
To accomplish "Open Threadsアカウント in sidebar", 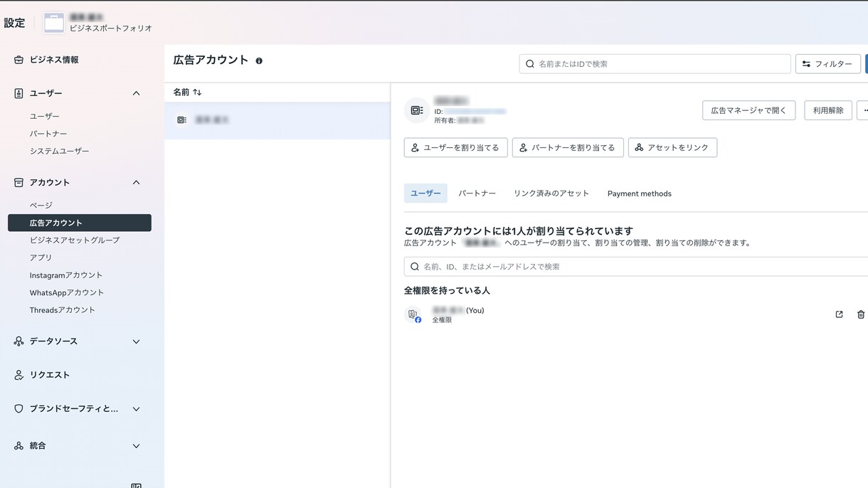I will [63, 310].
